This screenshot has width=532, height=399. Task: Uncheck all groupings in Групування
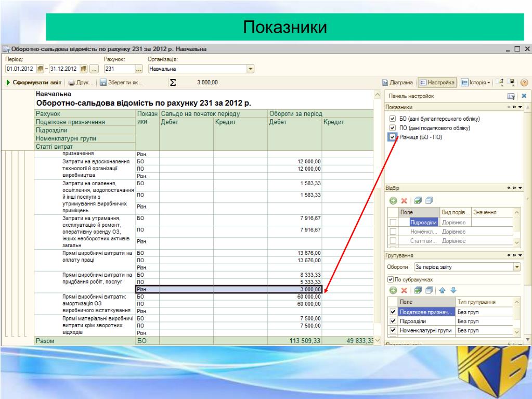429,290
